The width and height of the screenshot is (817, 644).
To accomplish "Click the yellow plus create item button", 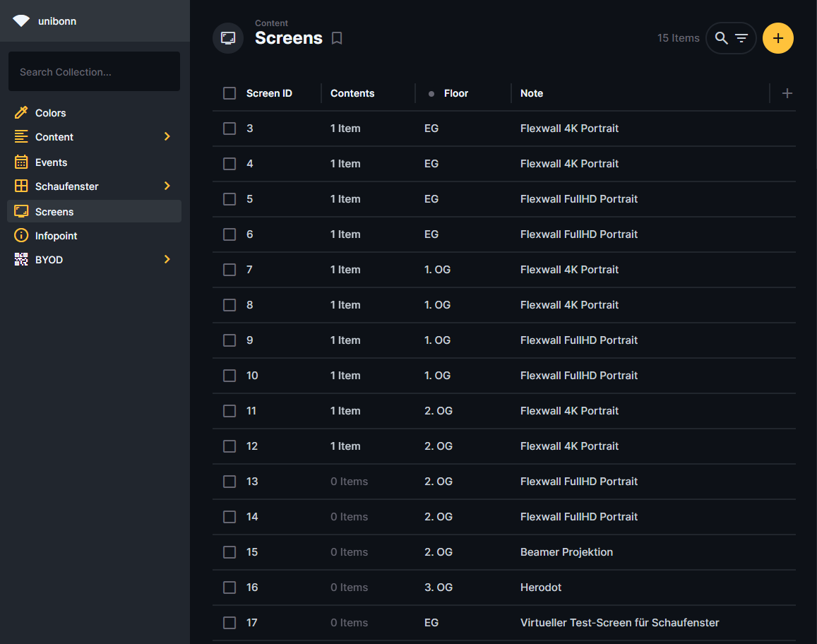I will (777, 38).
